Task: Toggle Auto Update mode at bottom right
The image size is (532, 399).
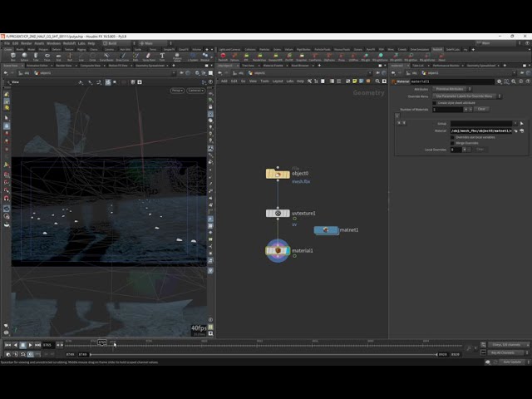Action: [512, 362]
